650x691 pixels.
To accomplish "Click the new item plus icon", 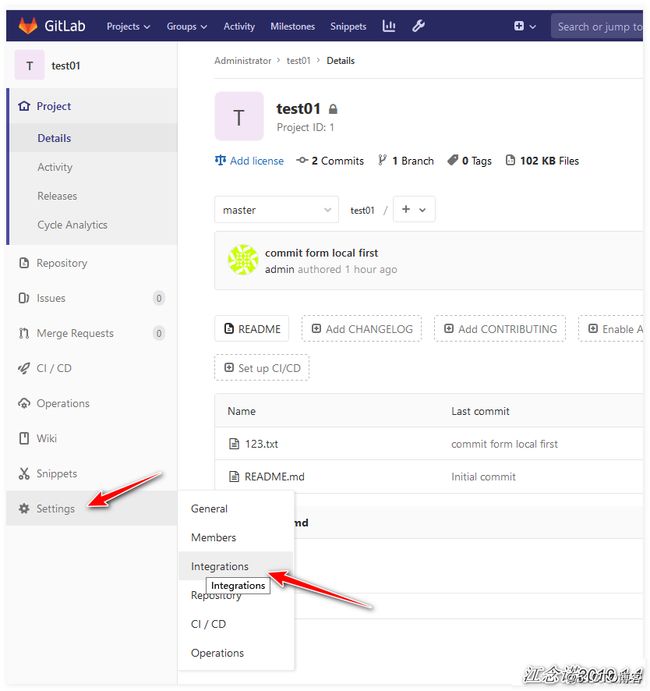I will pyautogui.click(x=519, y=26).
